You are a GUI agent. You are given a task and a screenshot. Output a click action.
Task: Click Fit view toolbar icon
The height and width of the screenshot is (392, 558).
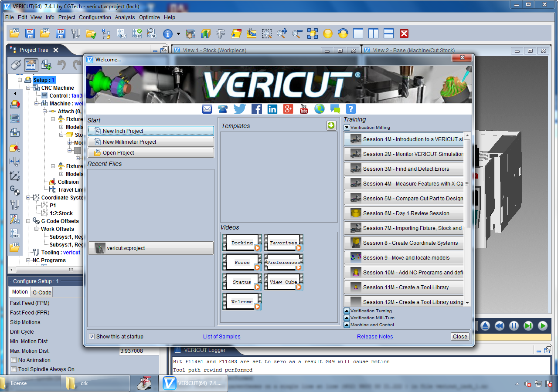(313, 34)
